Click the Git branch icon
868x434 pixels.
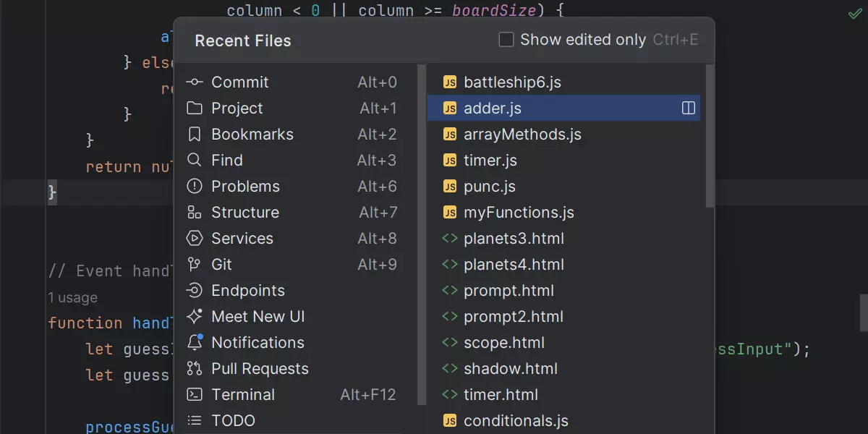point(194,265)
